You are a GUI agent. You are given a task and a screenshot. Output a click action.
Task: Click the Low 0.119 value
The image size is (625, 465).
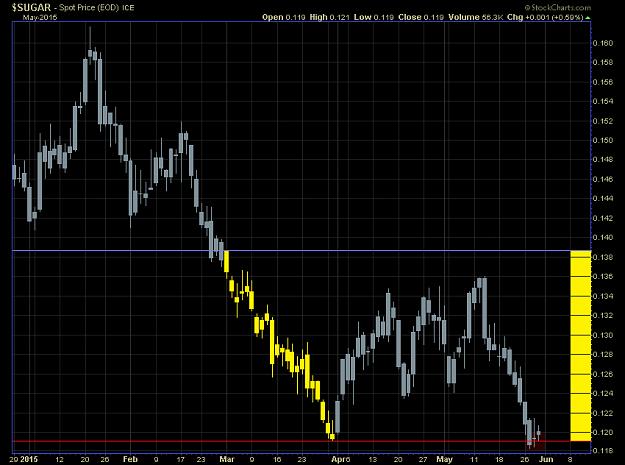(x=374, y=17)
